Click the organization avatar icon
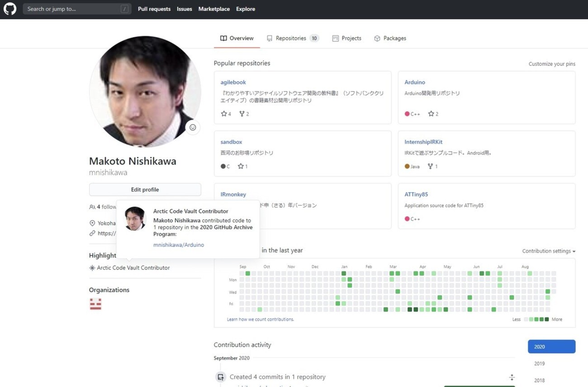 (x=95, y=304)
